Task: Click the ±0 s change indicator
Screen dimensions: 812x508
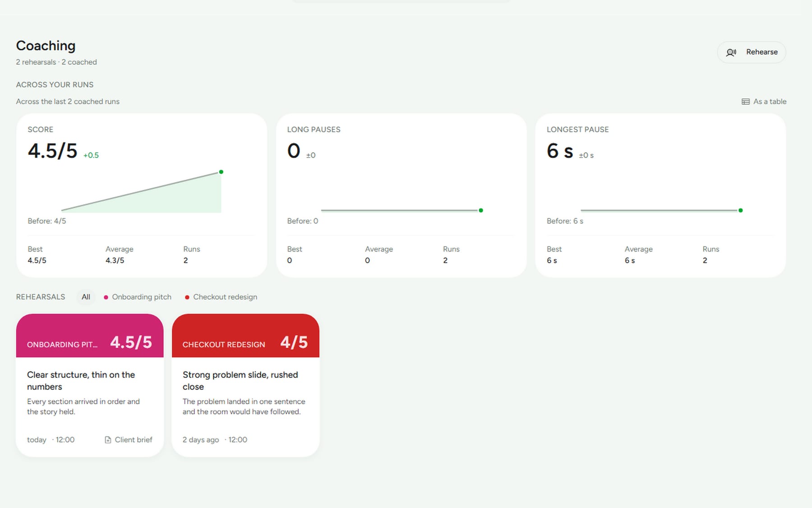Action: click(586, 155)
